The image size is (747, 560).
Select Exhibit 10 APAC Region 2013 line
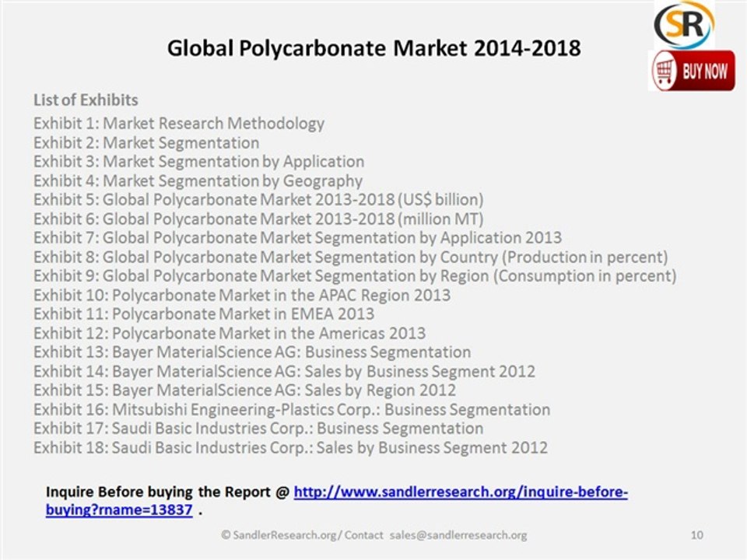(x=242, y=296)
